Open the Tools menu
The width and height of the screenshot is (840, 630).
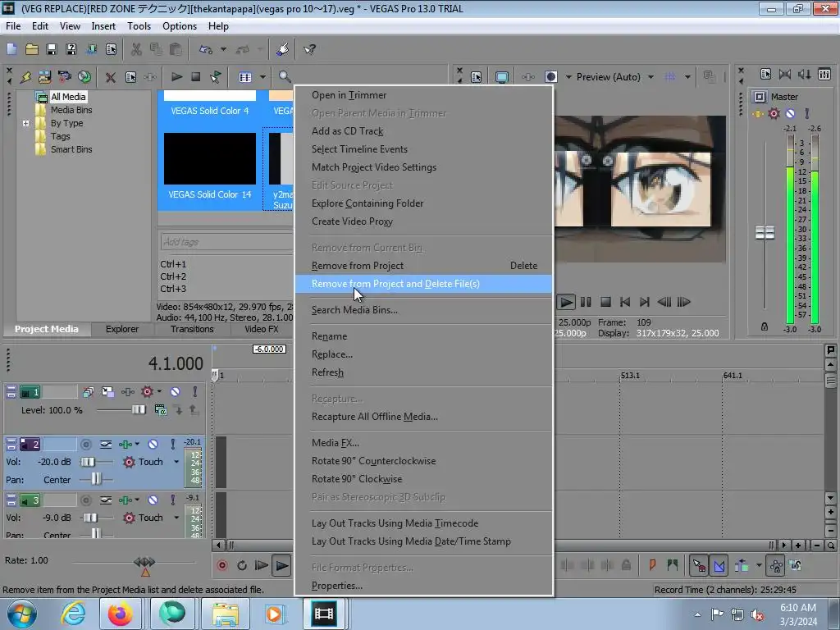click(139, 26)
